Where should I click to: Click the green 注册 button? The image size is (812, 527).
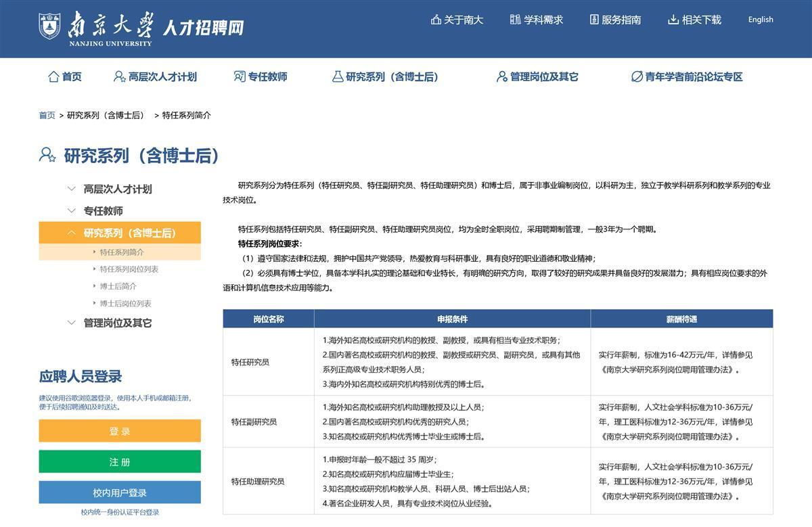(120, 461)
